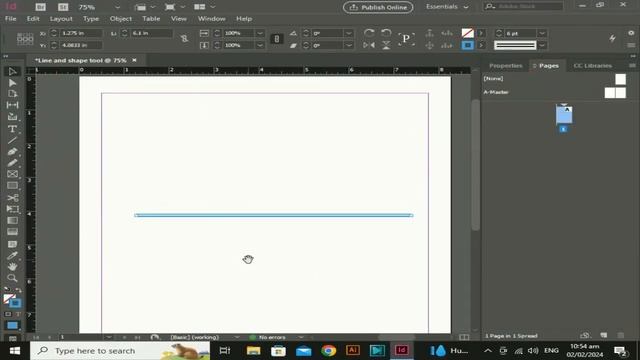
Task: Open the Object menu
Action: point(120,19)
